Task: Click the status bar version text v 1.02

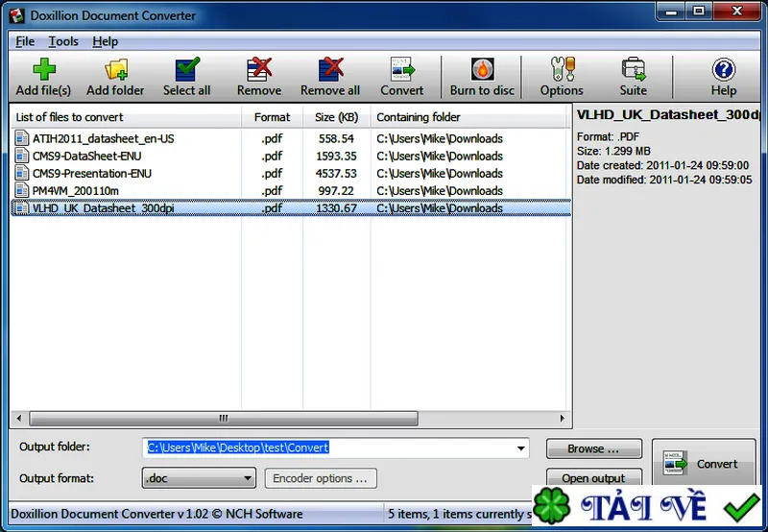Action: point(191,514)
